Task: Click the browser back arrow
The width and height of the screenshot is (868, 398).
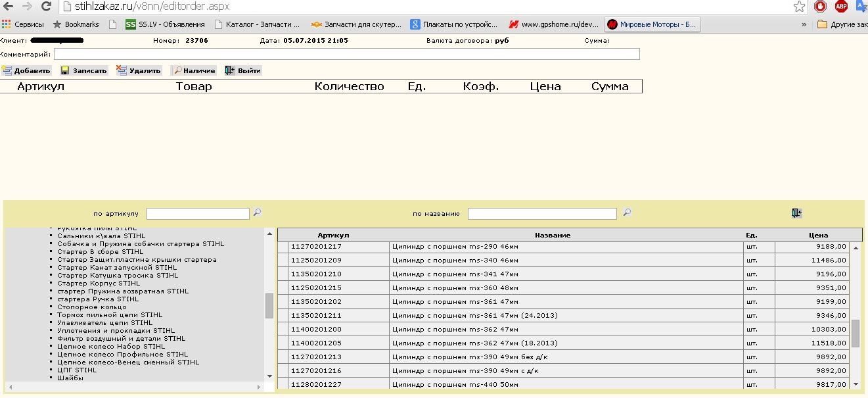Action: click(x=9, y=7)
